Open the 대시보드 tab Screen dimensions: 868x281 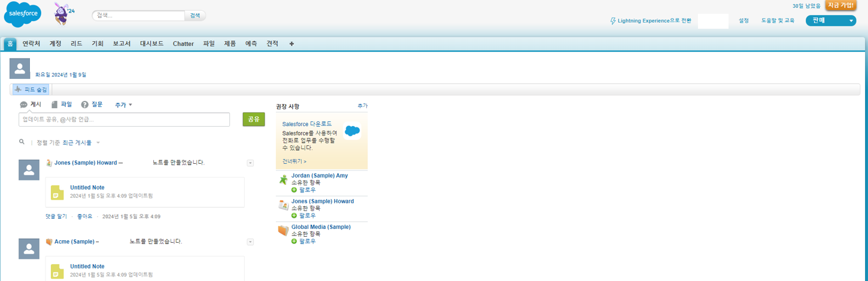152,44
